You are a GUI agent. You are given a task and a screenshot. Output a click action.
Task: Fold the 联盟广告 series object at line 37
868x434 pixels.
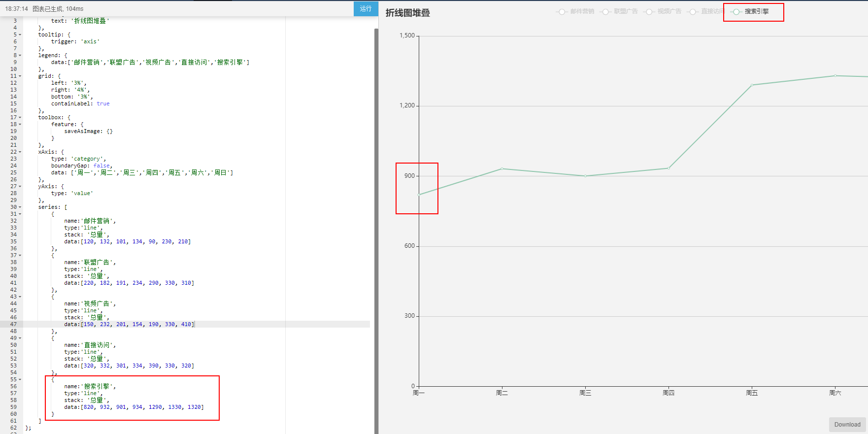(20, 256)
